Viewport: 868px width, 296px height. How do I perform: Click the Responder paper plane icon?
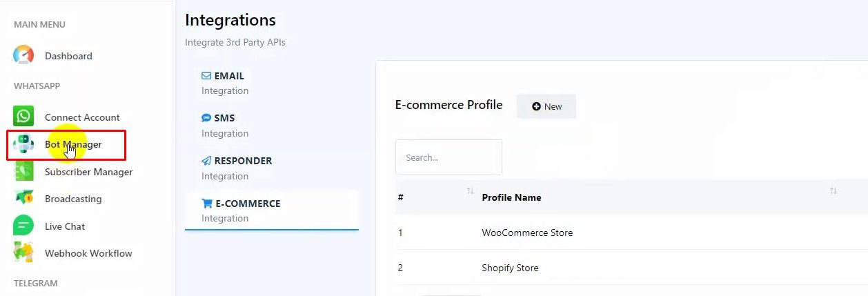point(206,161)
